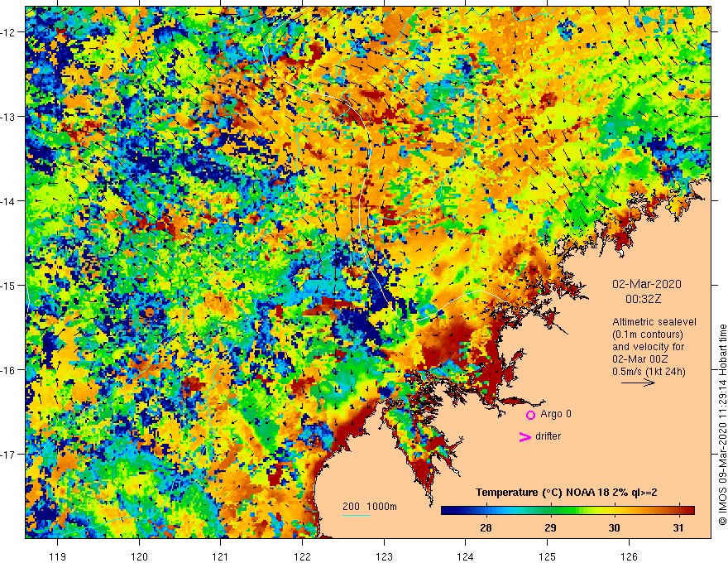Screen dimensions: 728x563
Task: Click the longitude 122 axis label
Action: pyautogui.click(x=302, y=556)
